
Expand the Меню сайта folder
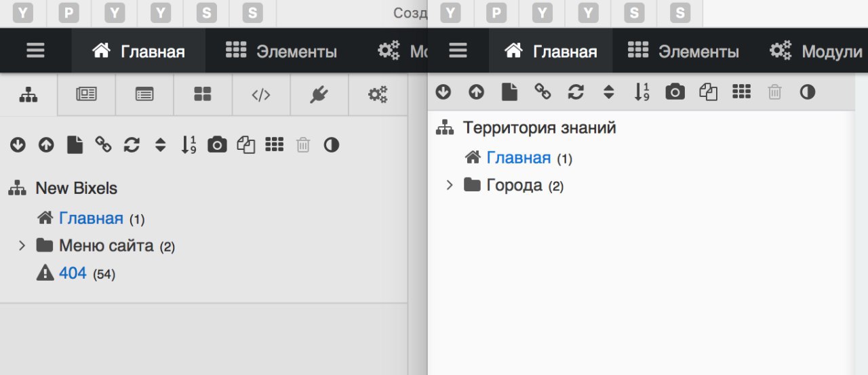(x=22, y=245)
